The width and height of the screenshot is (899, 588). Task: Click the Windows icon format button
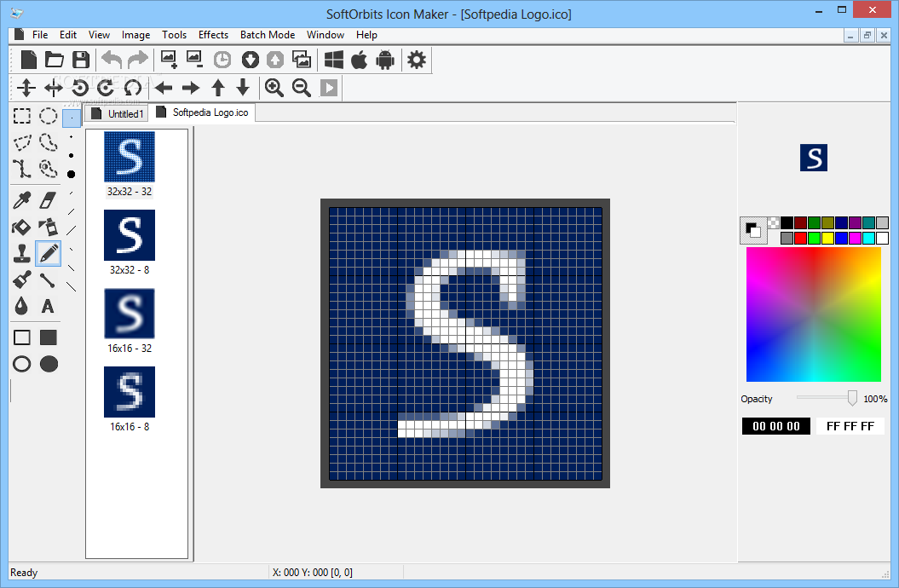click(333, 60)
